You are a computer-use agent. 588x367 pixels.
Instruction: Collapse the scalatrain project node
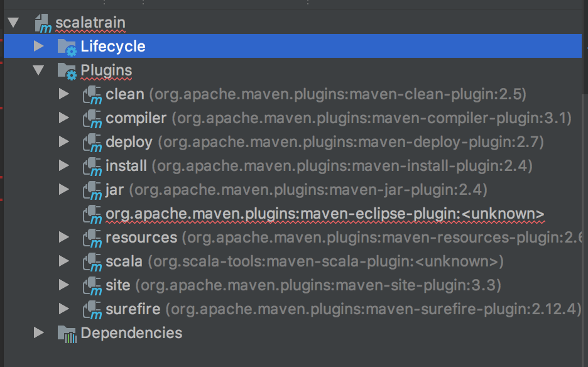pyautogui.click(x=13, y=23)
